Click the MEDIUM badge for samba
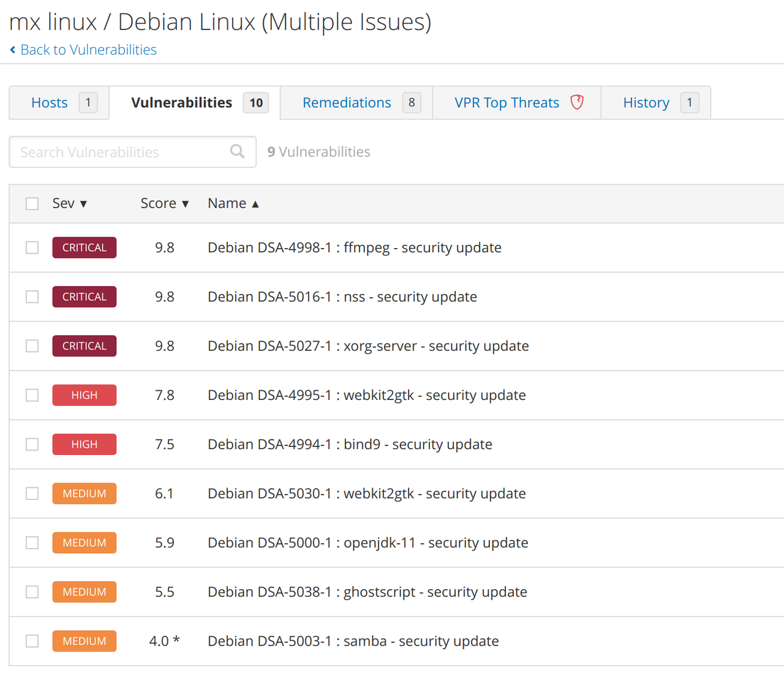 point(85,641)
